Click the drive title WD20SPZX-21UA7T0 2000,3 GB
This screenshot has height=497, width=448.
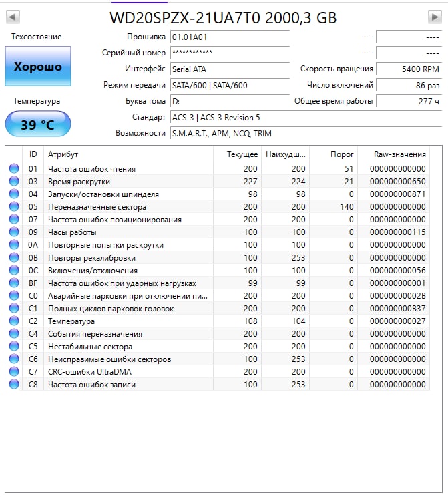tap(223, 18)
